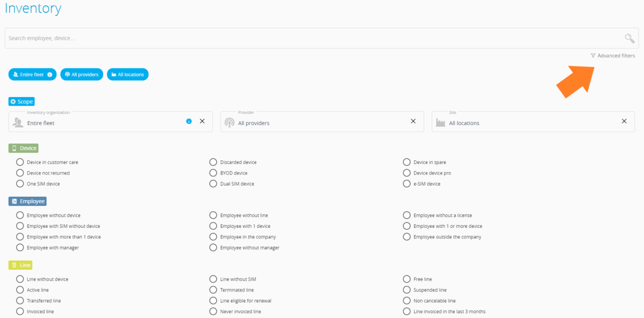Select the Device in customer care radio button

coord(20,162)
